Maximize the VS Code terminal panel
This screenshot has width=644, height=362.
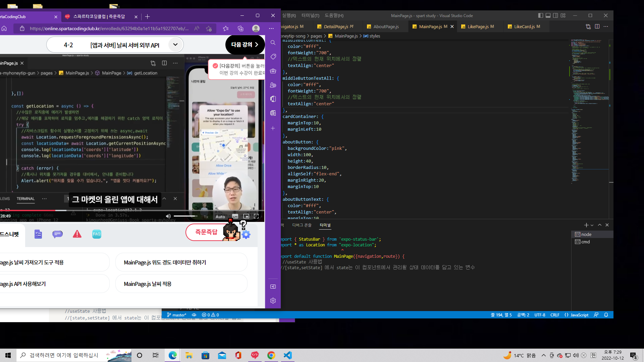pos(600,225)
